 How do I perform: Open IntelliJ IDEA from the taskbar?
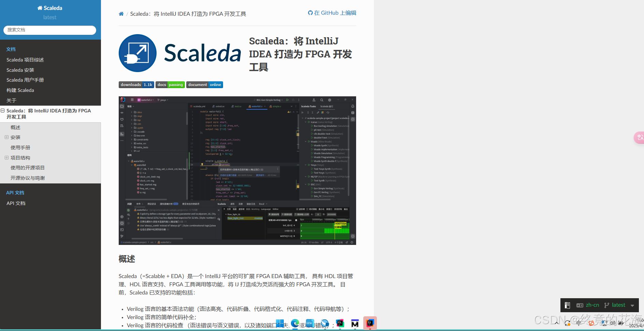point(370,323)
